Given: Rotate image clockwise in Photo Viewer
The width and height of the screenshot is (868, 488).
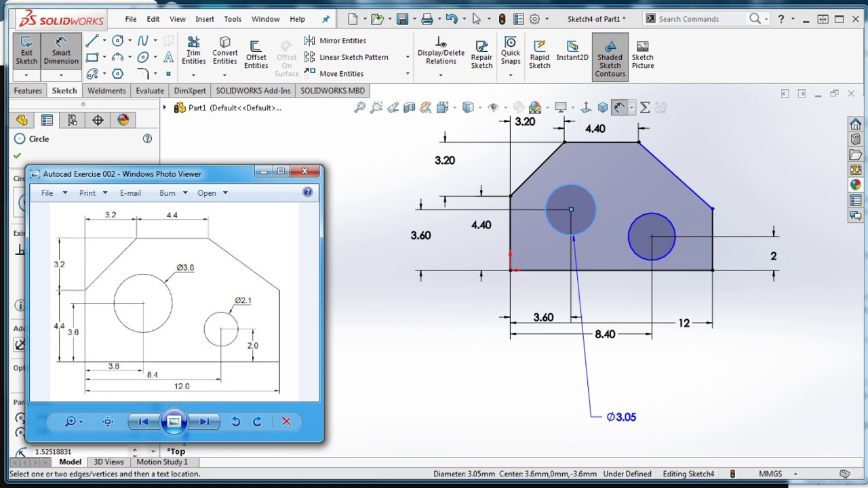Looking at the screenshot, I should 258,422.
